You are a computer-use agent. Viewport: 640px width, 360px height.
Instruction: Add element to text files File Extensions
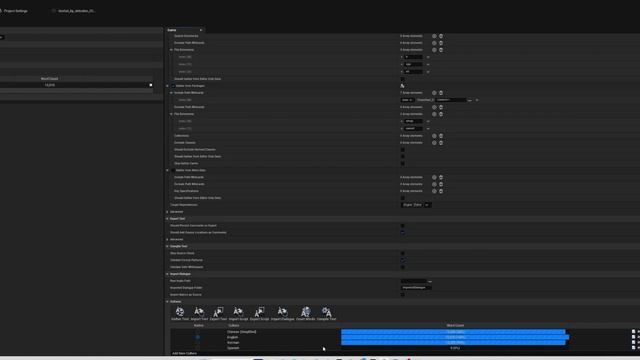click(x=434, y=50)
